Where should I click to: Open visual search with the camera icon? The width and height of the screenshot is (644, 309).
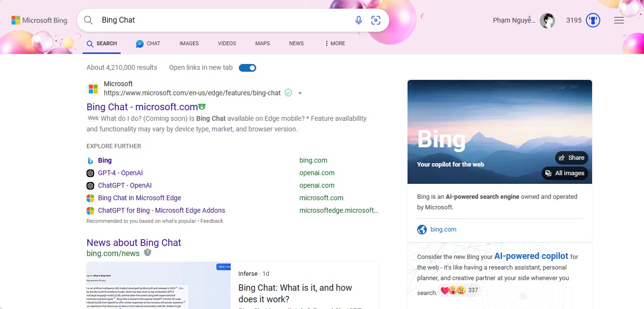click(x=376, y=20)
